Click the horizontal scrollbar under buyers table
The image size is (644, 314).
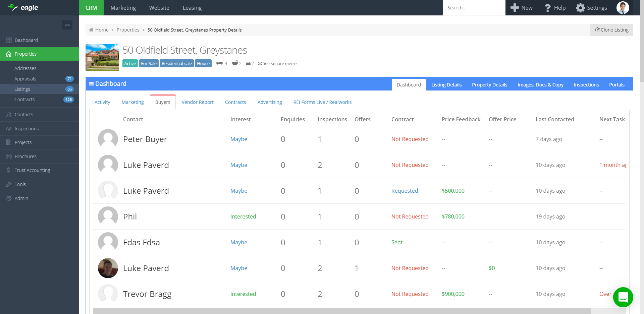point(341,311)
